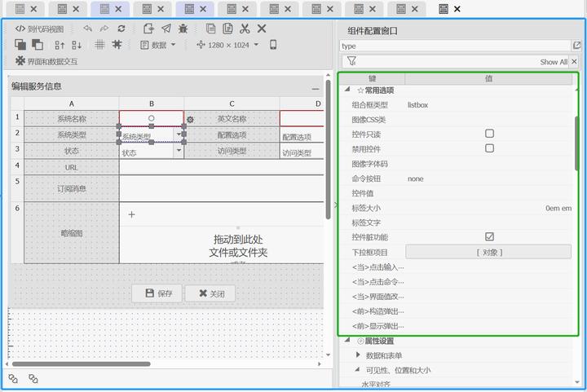Clear the filter with the X button
587x392 pixels.
[x=574, y=61]
